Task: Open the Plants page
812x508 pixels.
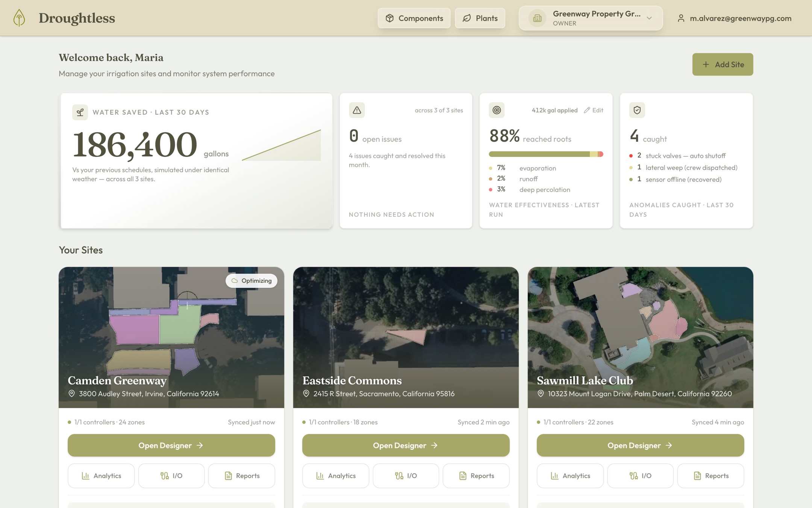Action: tap(480, 18)
